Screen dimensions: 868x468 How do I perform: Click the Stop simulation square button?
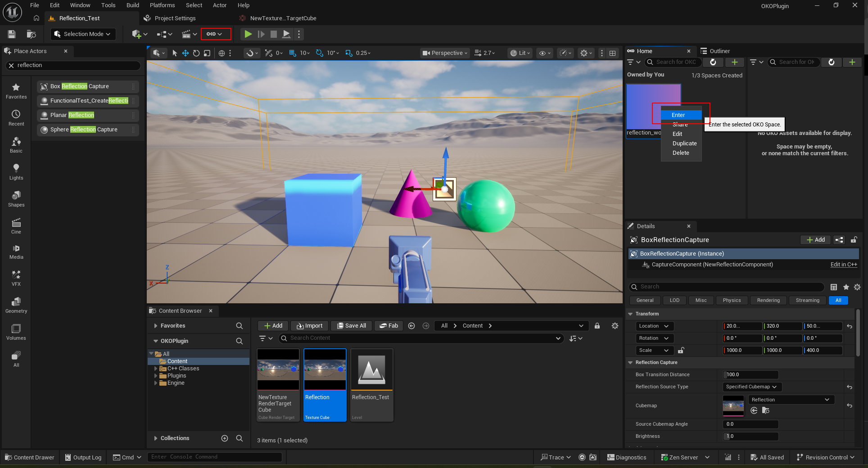tap(273, 34)
